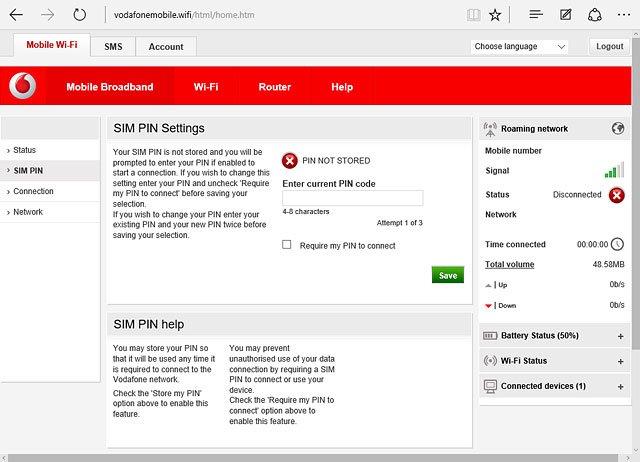This screenshot has width=640, height=462.
Task: Click the Connected devices monitor icon
Action: (490, 386)
